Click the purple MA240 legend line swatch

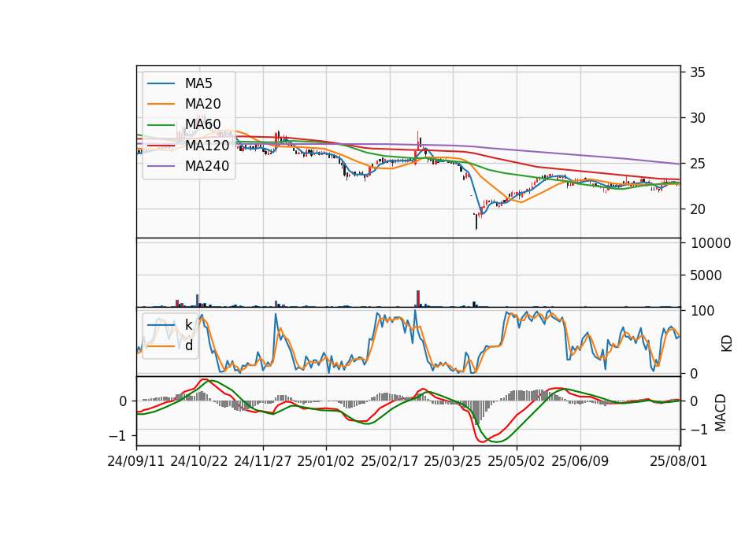[161, 166]
